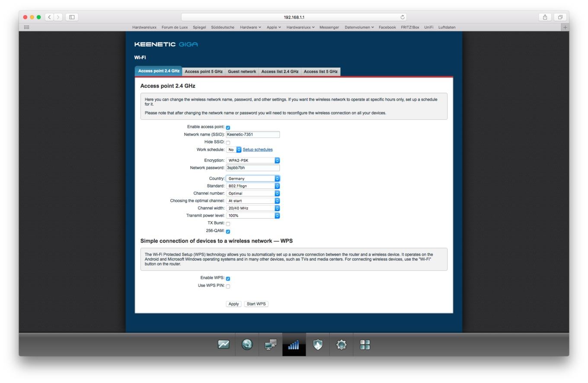Open the Setup schedules link

tap(258, 149)
